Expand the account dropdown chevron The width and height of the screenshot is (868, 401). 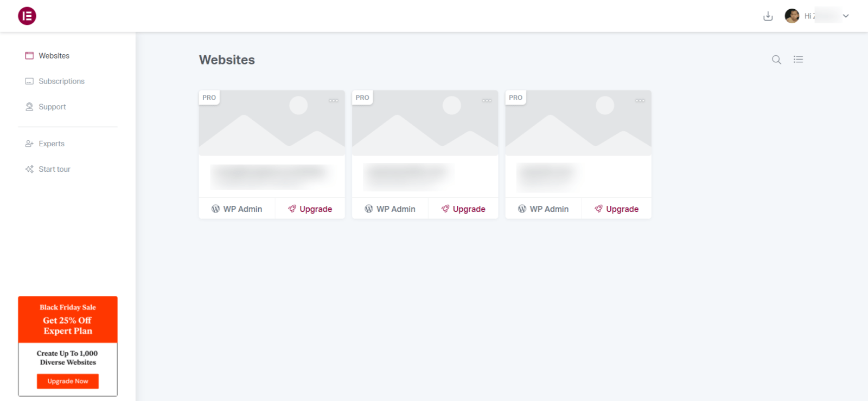point(846,16)
